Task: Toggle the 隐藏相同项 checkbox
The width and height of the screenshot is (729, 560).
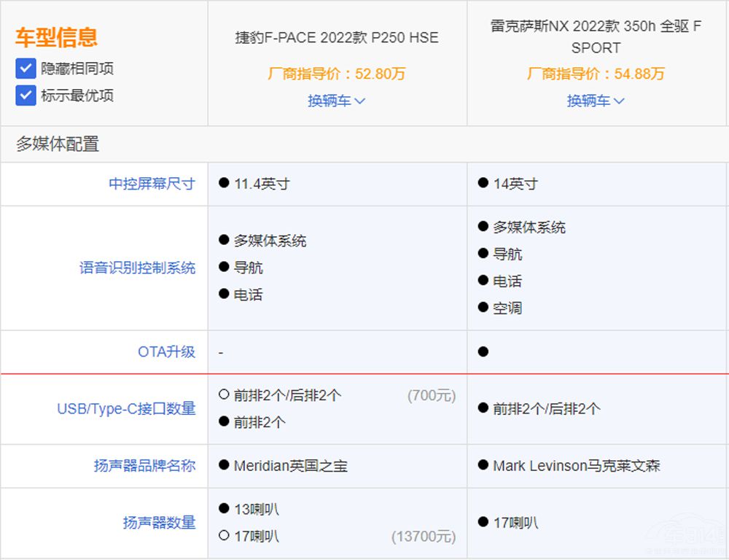Action: coord(26,69)
